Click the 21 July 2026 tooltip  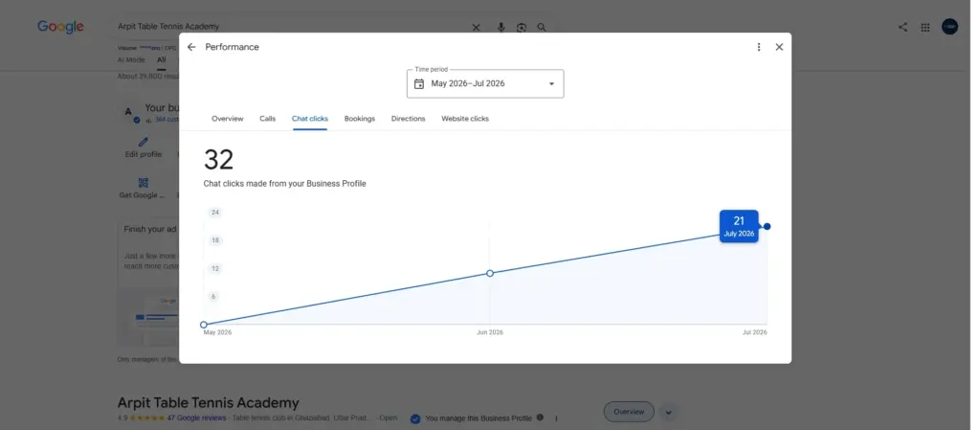tap(739, 226)
